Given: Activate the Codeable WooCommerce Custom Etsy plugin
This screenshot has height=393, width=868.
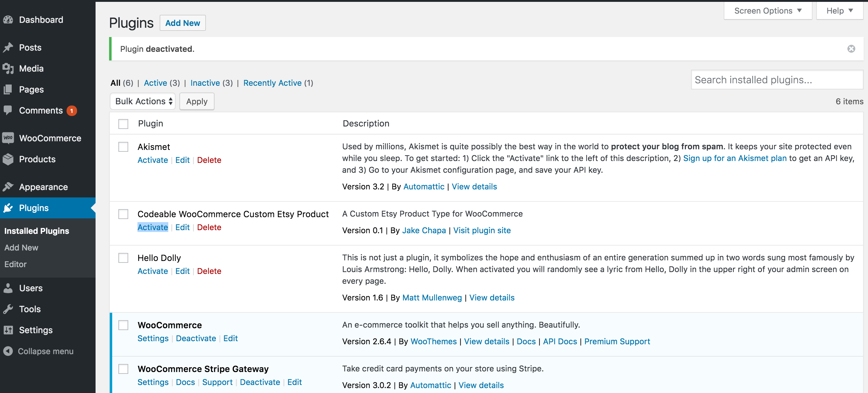Looking at the screenshot, I should (153, 227).
